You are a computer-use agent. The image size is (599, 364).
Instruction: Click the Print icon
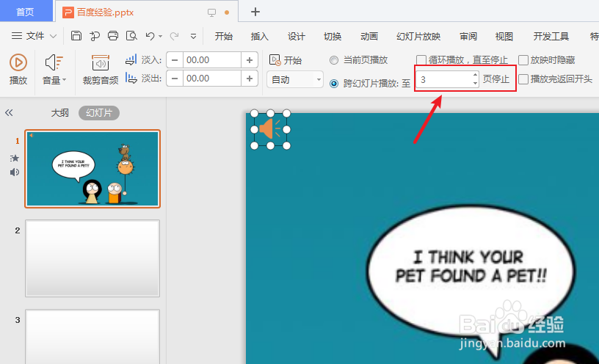pos(113,36)
